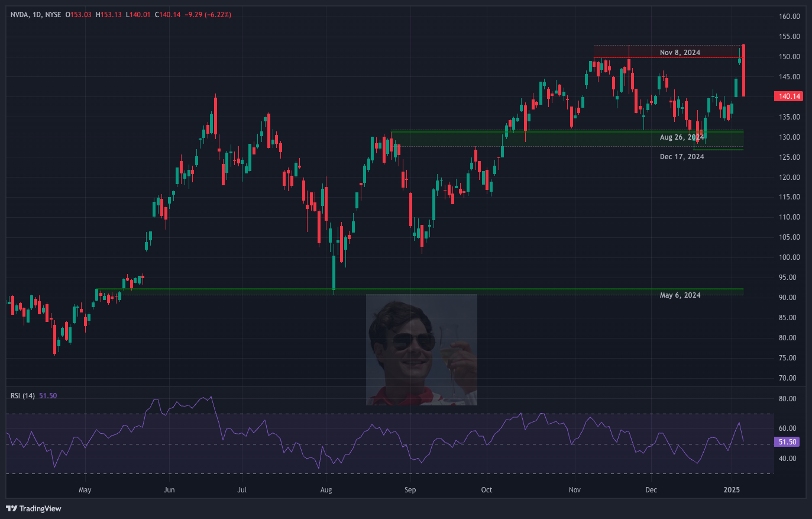Click the 100.00 price axis label

pos(789,257)
